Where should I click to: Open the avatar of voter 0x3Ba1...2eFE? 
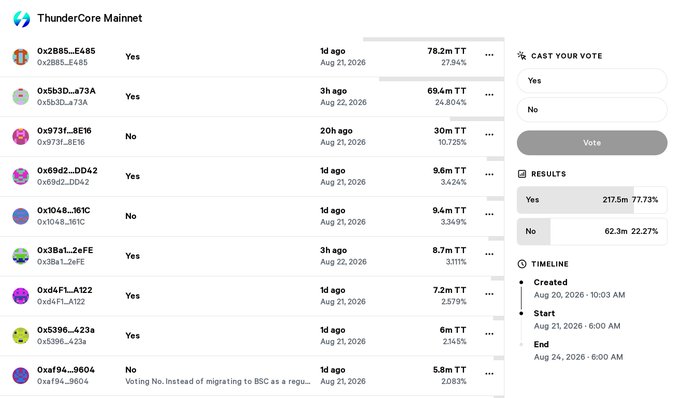click(20, 256)
